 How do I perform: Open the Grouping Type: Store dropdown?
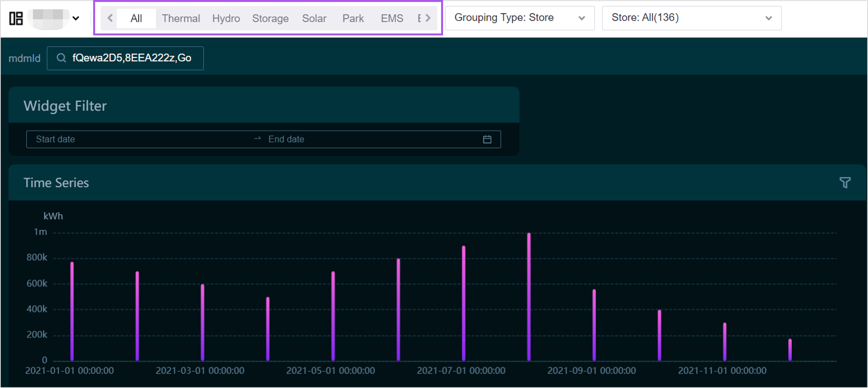click(519, 18)
